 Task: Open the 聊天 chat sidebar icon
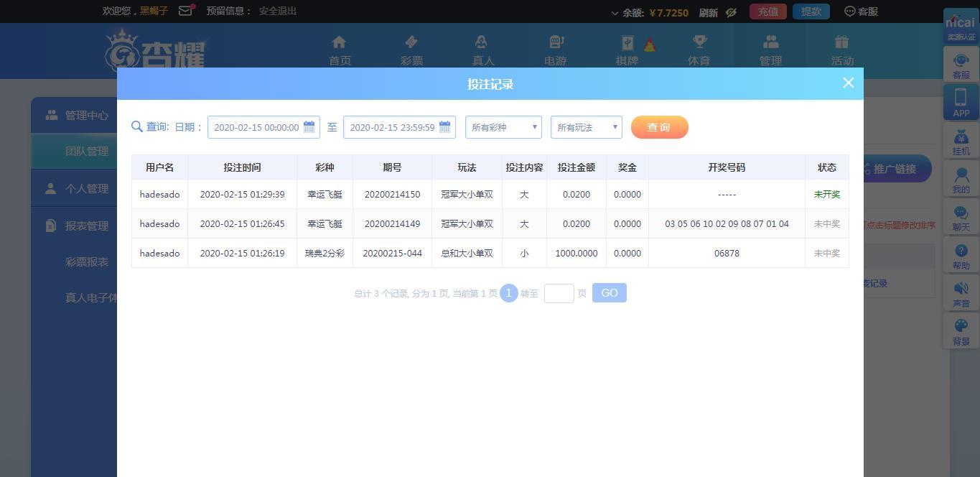961,218
